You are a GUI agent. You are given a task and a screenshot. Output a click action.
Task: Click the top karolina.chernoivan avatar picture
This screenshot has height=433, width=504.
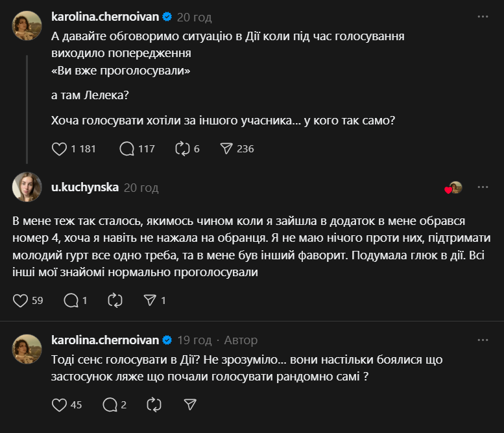click(27, 25)
